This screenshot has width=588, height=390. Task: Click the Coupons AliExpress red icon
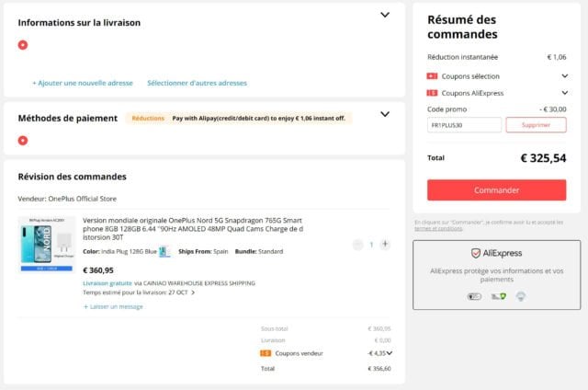coord(433,93)
